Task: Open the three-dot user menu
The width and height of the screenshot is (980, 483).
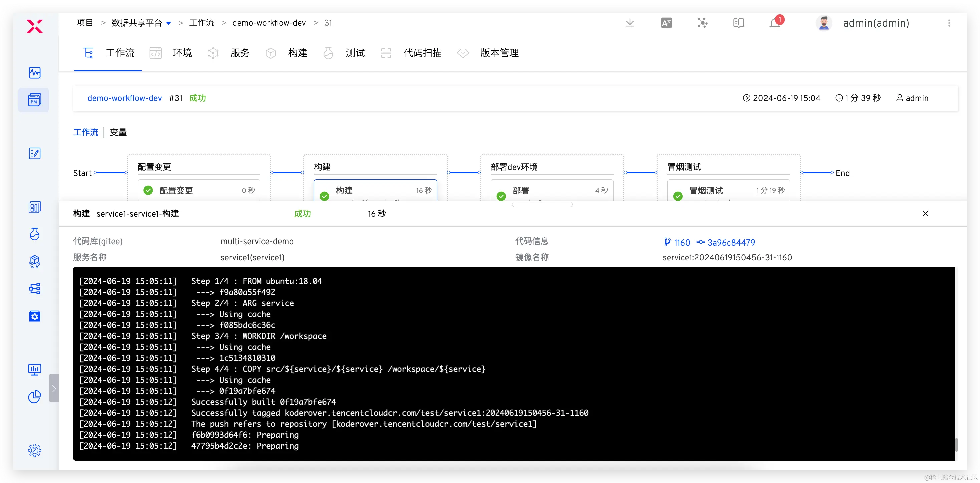Action: 949,23
